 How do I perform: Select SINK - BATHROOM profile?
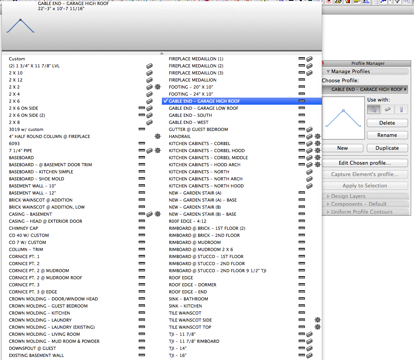pyautogui.click(x=188, y=299)
